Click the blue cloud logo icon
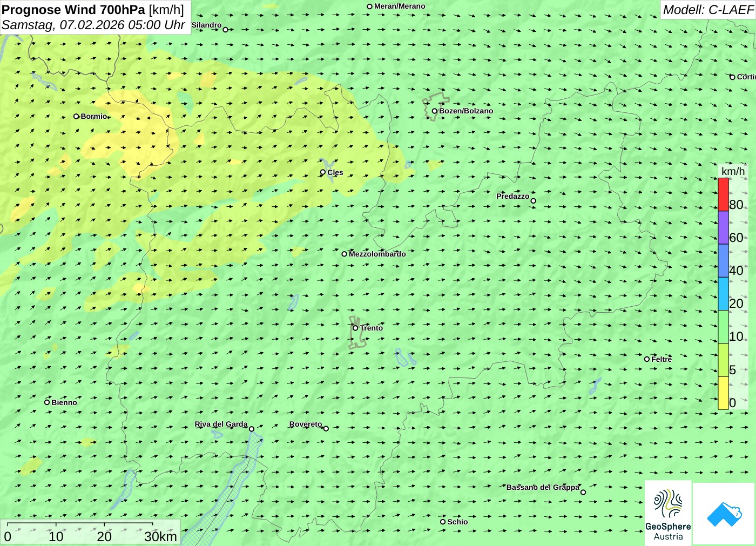This screenshot has width=756, height=546. click(724, 514)
